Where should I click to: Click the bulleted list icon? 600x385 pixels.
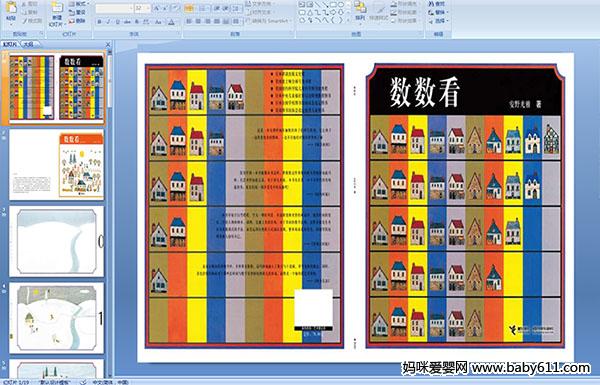coord(189,8)
